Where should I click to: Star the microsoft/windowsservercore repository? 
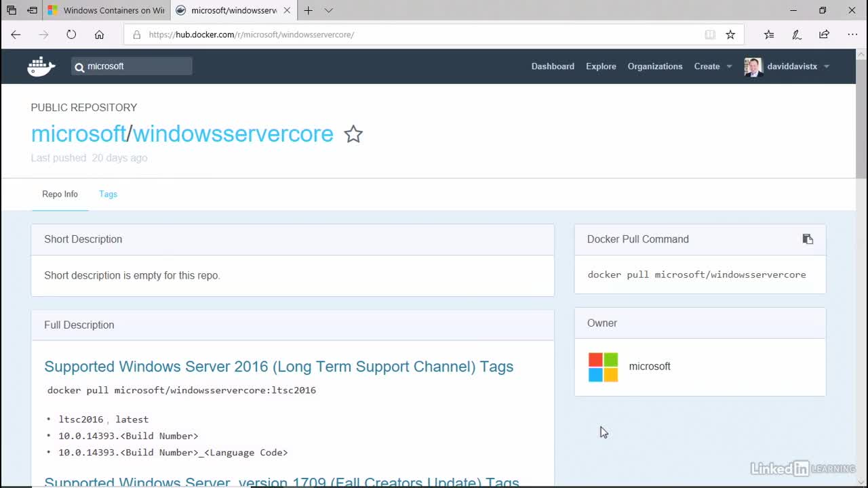pos(353,134)
